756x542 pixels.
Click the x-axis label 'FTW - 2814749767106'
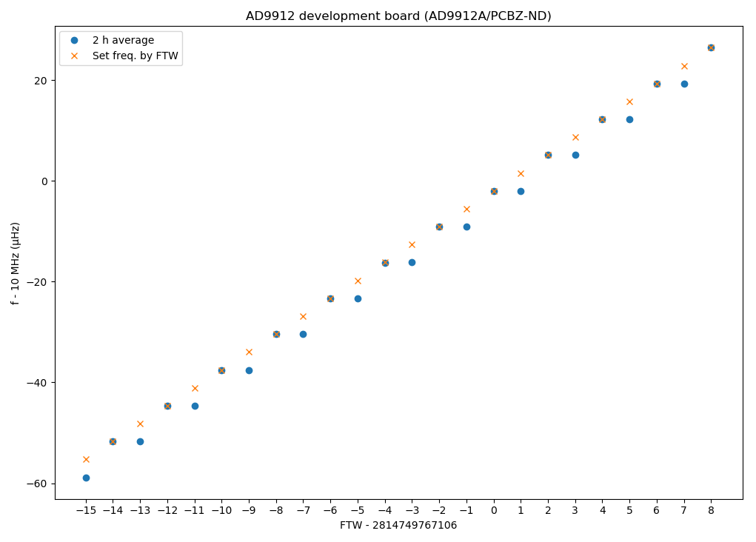[398, 525]
